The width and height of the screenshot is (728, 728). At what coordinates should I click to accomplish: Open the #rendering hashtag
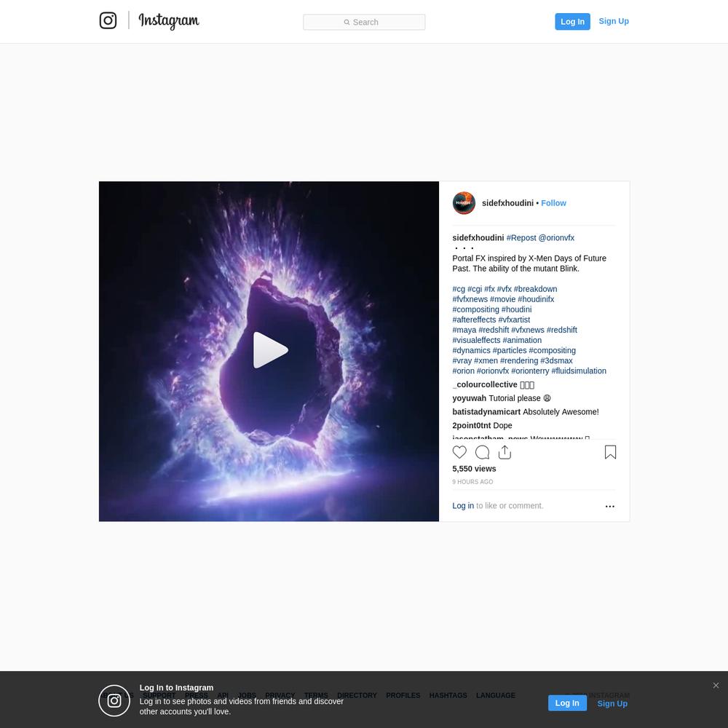pos(519,360)
